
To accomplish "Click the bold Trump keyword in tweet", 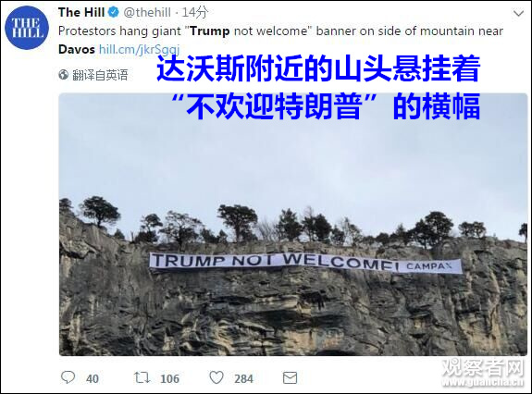I will (x=210, y=31).
